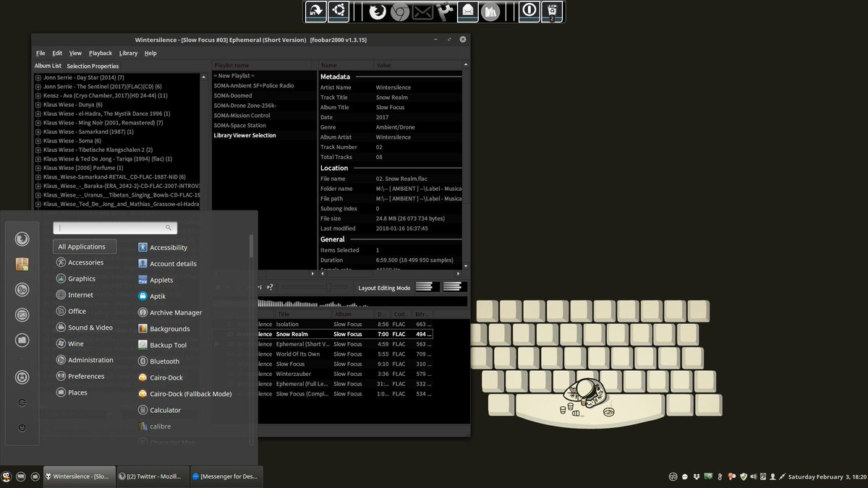Click the Linux Mint menu panel button

tap(7, 476)
